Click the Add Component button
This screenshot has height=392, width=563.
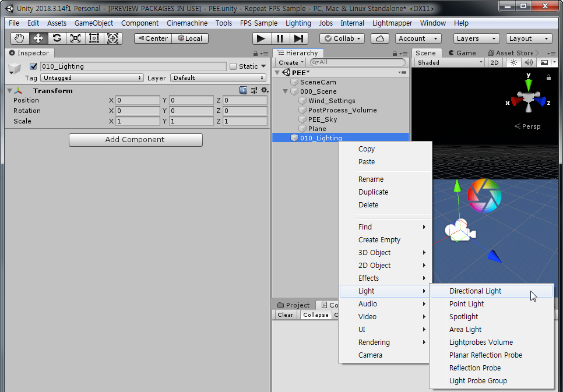(x=136, y=140)
